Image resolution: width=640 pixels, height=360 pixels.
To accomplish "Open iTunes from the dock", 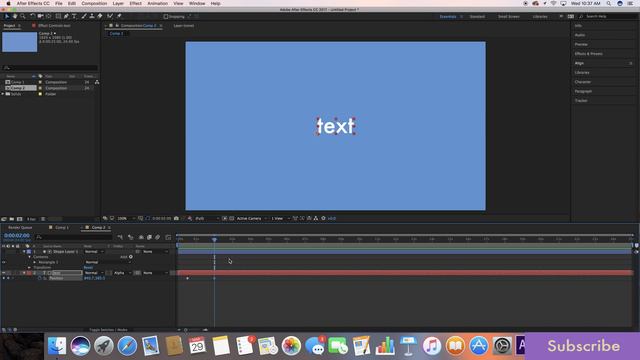I will (432, 346).
